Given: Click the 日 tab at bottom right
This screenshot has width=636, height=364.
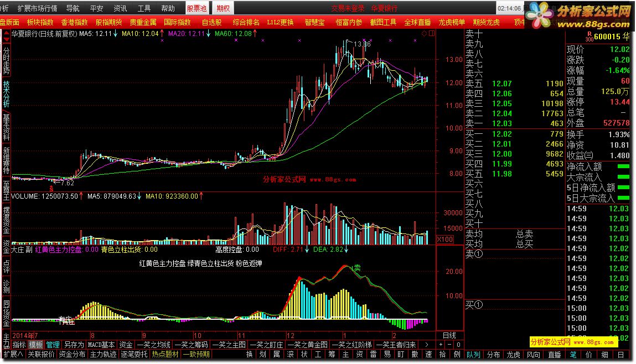Looking at the screenshot, I should (x=621, y=355).
